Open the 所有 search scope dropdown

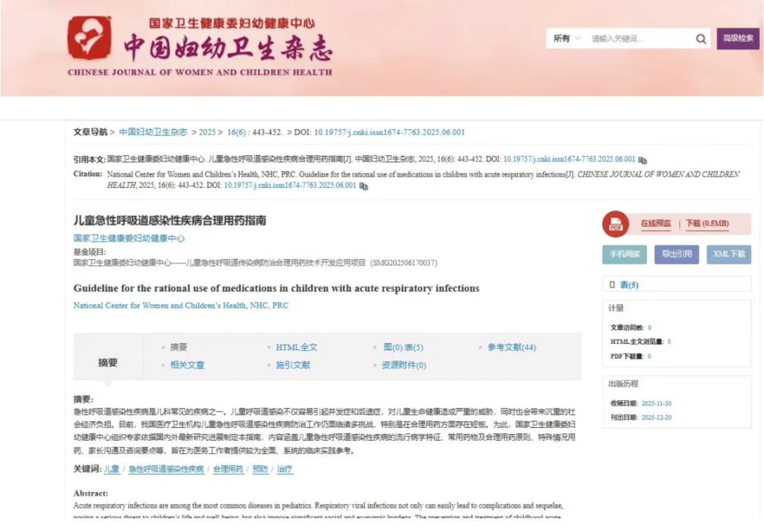coord(566,39)
